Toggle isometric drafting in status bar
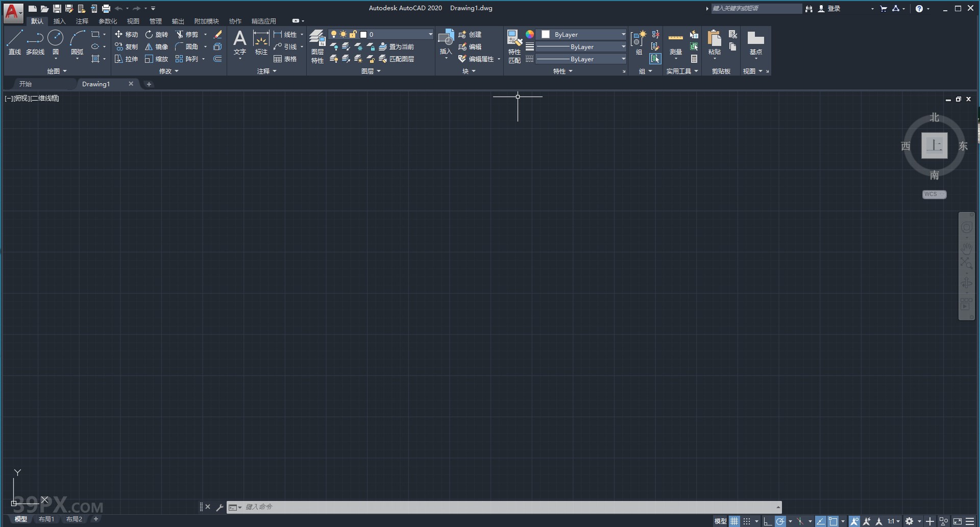980x527 pixels. [x=800, y=521]
